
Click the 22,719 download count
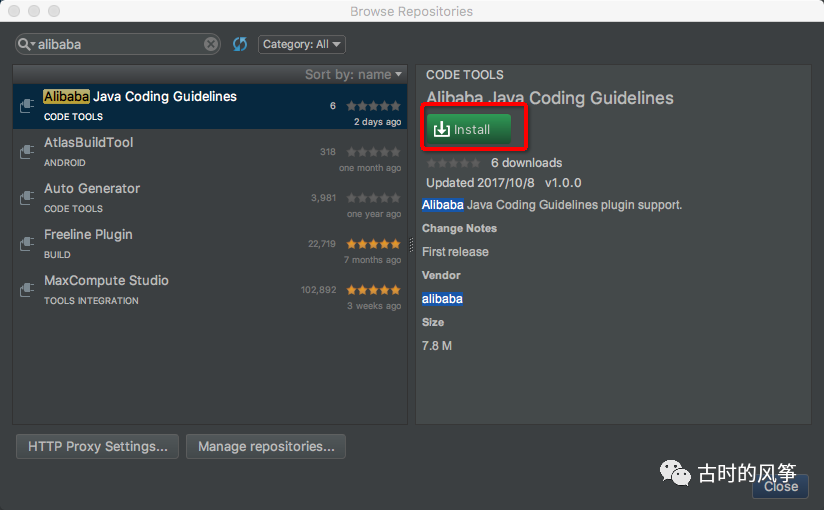pyautogui.click(x=322, y=244)
